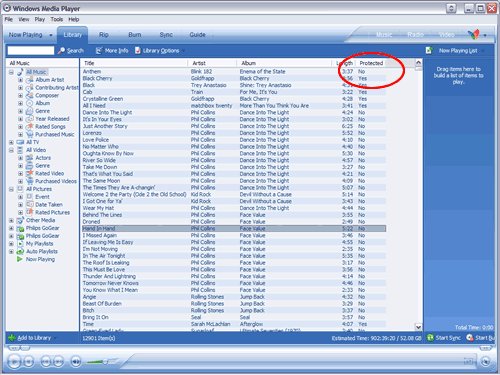Open the Video online store link
The image size is (500, 375).
coord(447,35)
